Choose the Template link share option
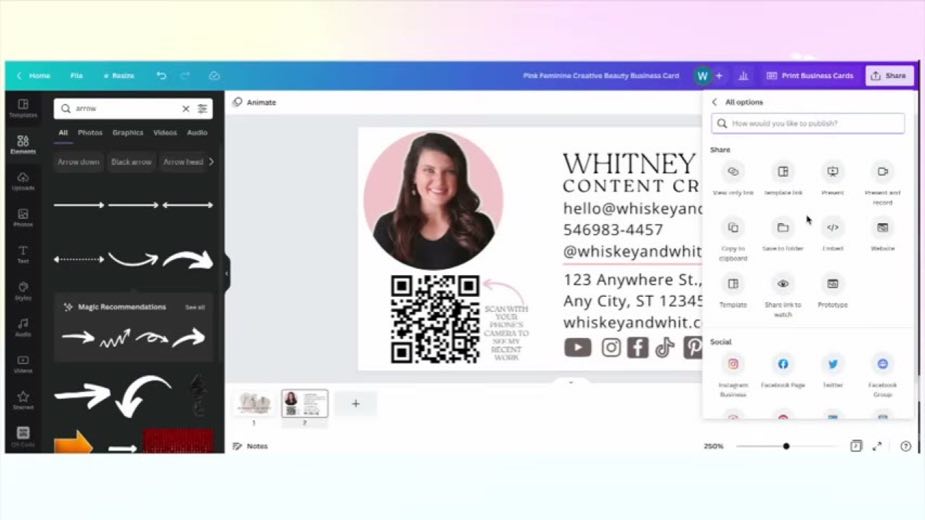The width and height of the screenshot is (925, 520). click(783, 179)
